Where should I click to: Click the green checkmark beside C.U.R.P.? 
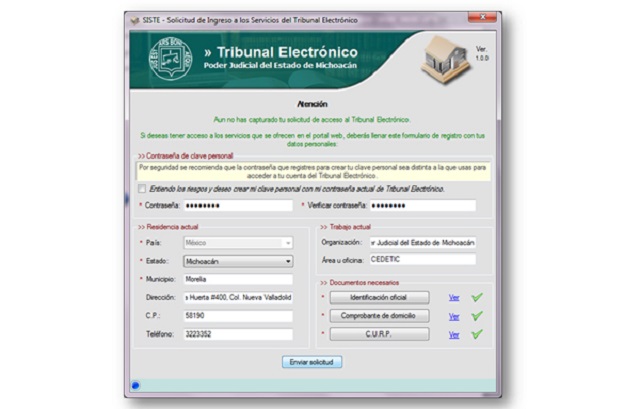pos(477,334)
